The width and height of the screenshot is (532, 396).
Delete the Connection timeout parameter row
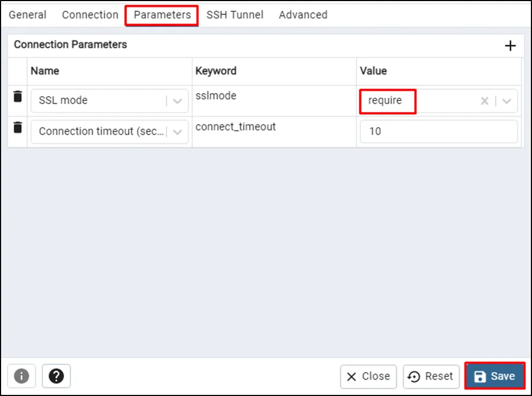point(18,128)
